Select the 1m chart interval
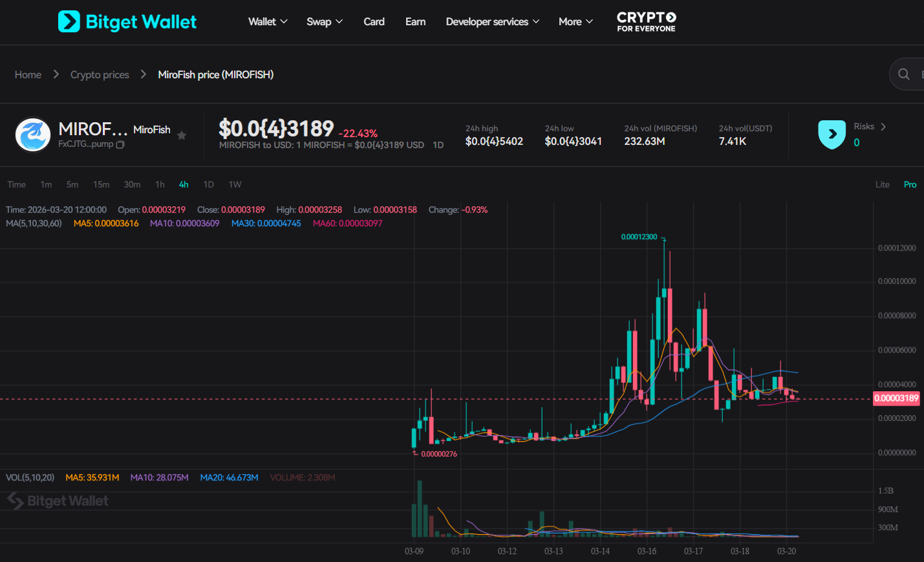Viewport: 924px width, 562px height. click(46, 184)
